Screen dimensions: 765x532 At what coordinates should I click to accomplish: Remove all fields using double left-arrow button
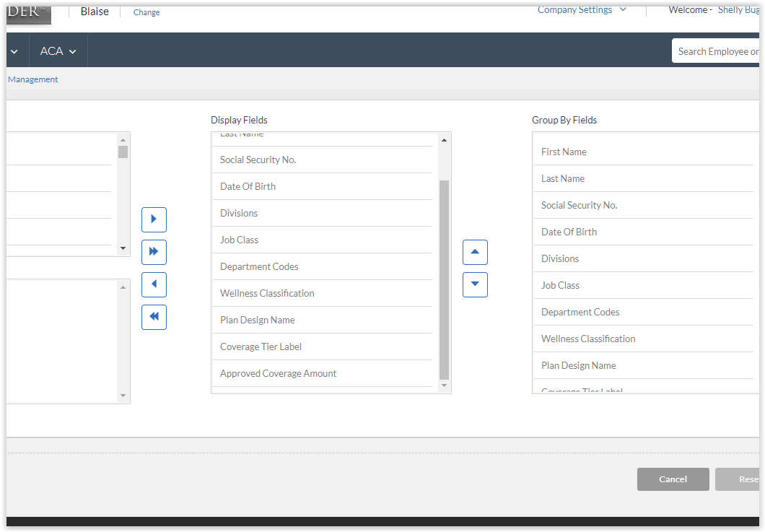tap(154, 317)
